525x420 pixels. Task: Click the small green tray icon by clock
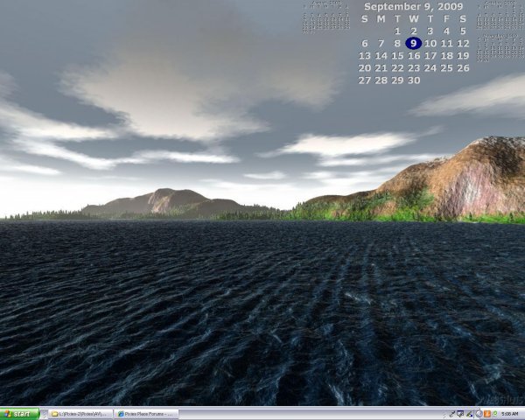[494, 414]
